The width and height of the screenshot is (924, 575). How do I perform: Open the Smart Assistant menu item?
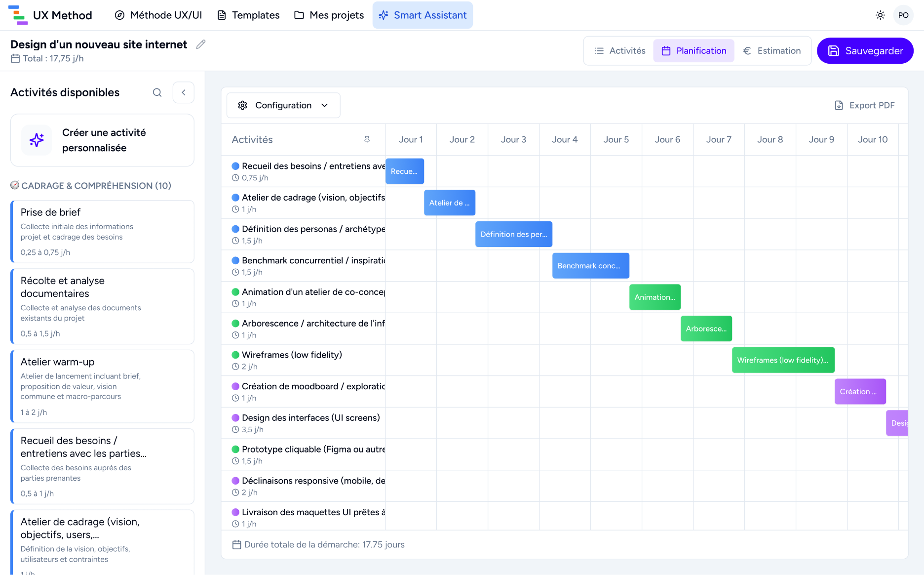coord(423,15)
